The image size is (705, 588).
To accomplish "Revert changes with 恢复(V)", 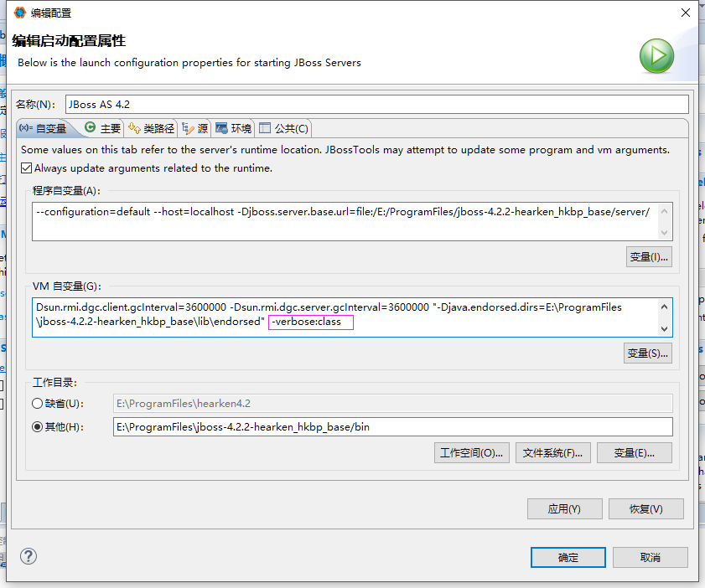I will (646, 509).
